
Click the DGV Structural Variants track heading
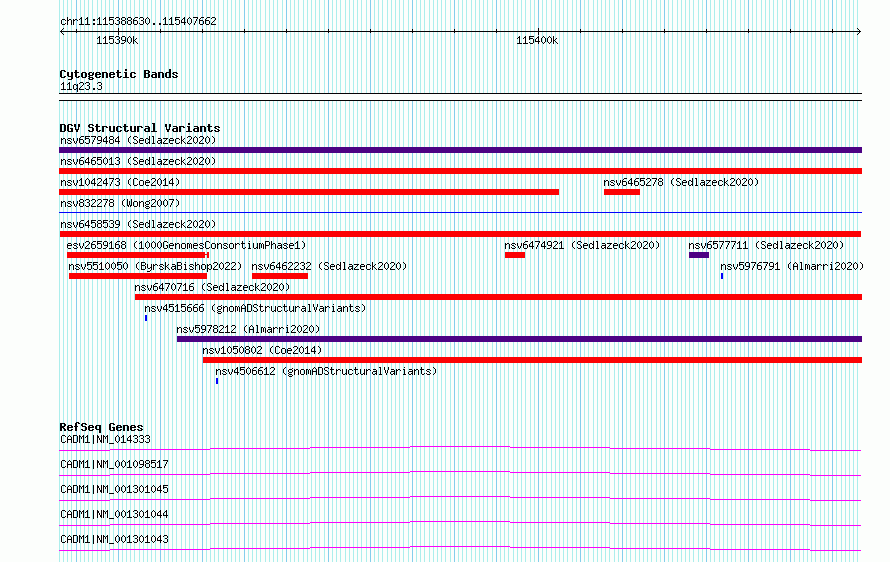(x=140, y=128)
